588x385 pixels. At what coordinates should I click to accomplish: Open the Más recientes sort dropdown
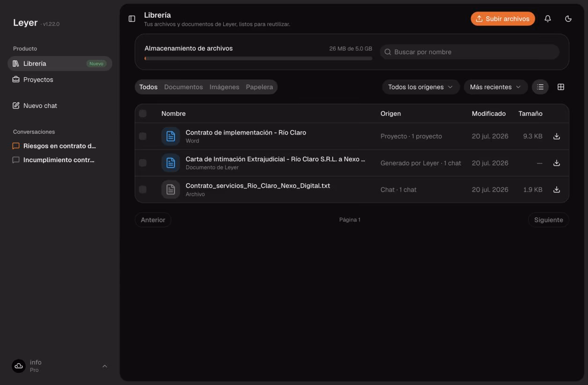495,87
